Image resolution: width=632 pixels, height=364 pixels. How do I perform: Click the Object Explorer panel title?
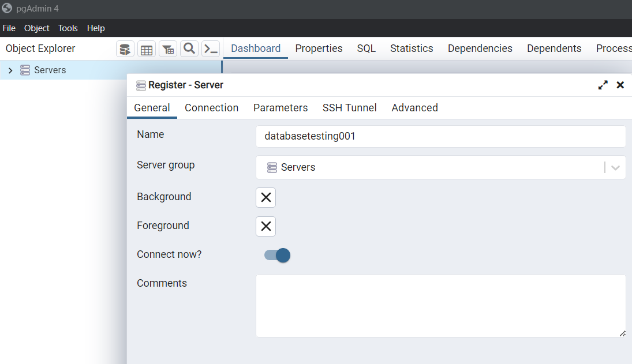click(x=40, y=48)
